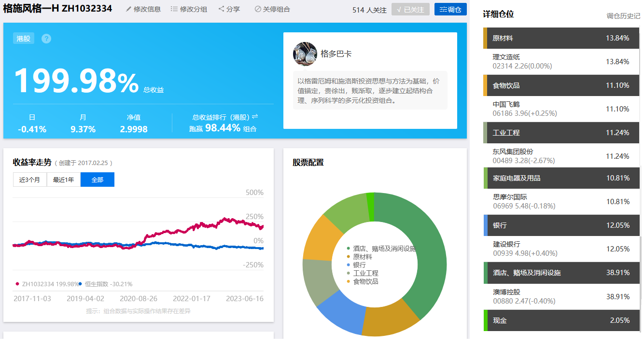This screenshot has width=644, height=347.
Task: Click the daily return -0.41% value
Action: click(x=32, y=129)
